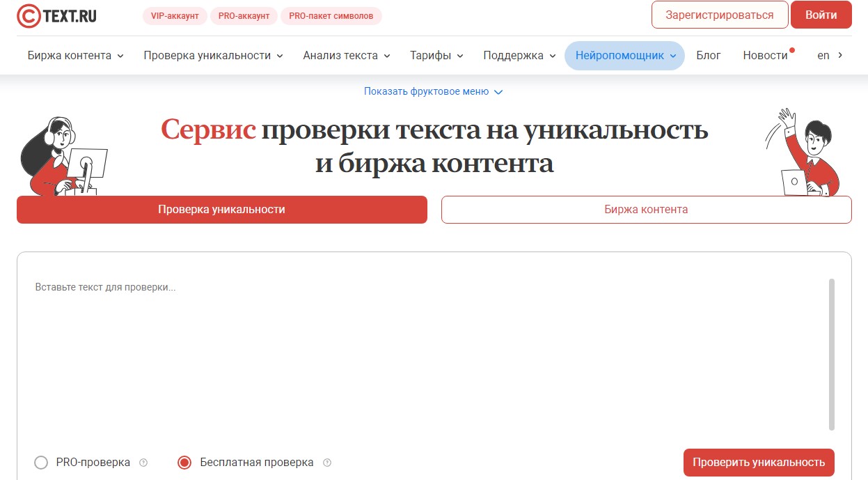868x480 pixels.
Task: Click help icon next to PRO-проверка
Action: tap(143, 463)
